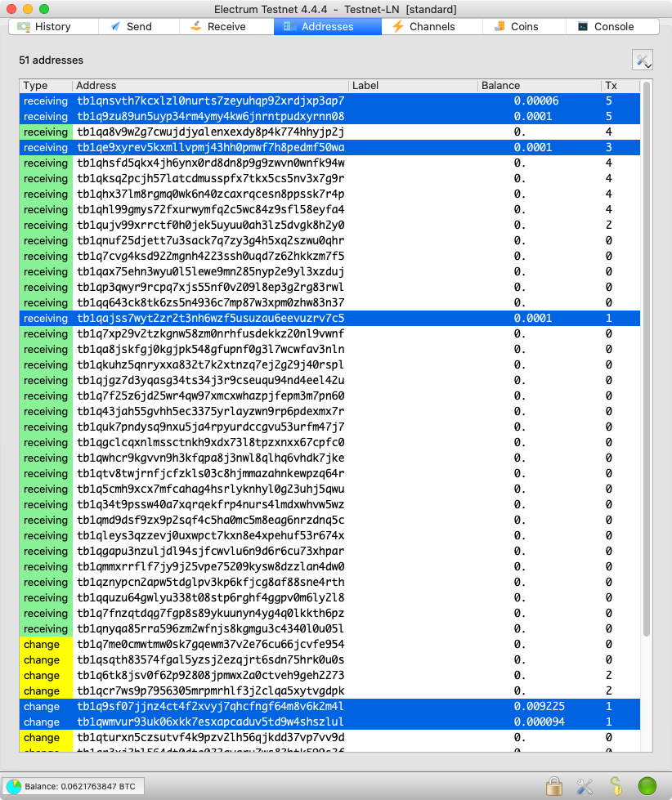This screenshot has width=672, height=800.
Task: Select address tb1qmmxrrflf7jy9j25vpe75209kysw8dzzlan4dw0
Action: coord(329,567)
